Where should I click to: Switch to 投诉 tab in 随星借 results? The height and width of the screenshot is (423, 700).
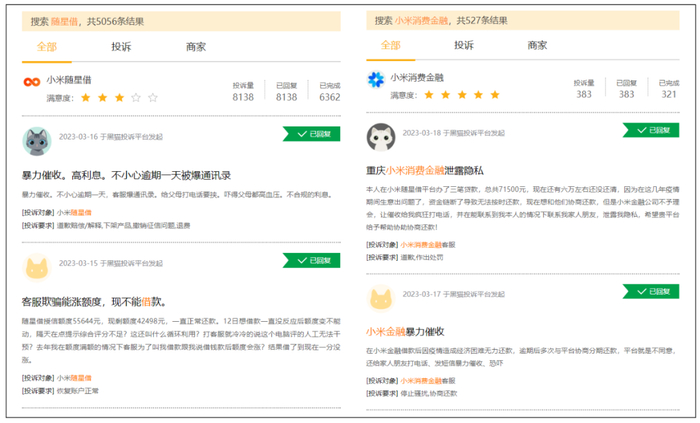pyautogui.click(x=121, y=46)
